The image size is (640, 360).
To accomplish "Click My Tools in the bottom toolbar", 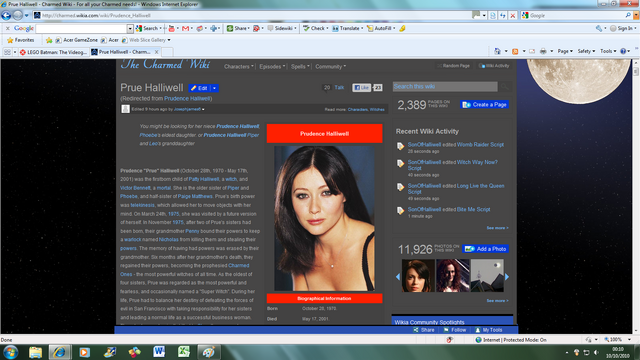I will pyautogui.click(x=489, y=330).
